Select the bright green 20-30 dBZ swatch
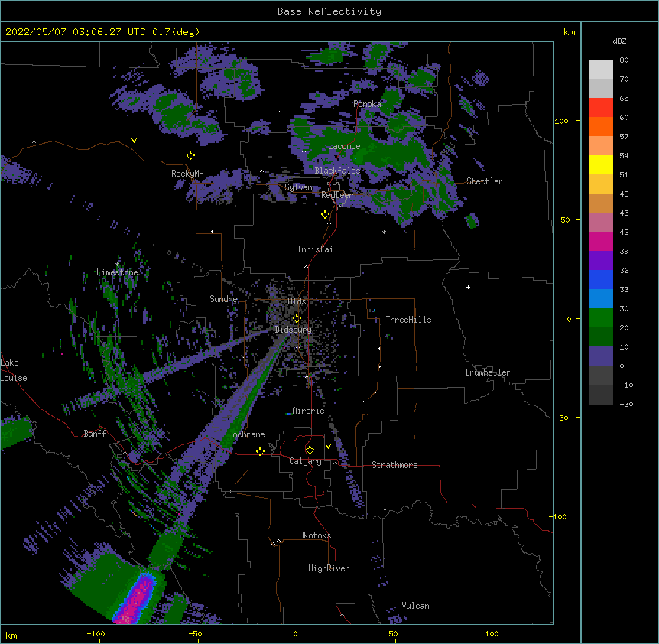 (601, 318)
